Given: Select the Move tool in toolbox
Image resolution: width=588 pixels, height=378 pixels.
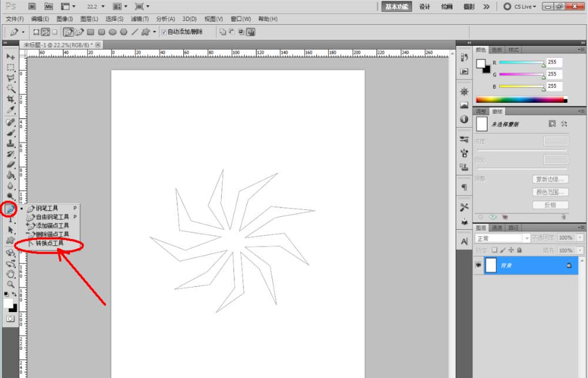Looking at the screenshot, I should (11, 56).
